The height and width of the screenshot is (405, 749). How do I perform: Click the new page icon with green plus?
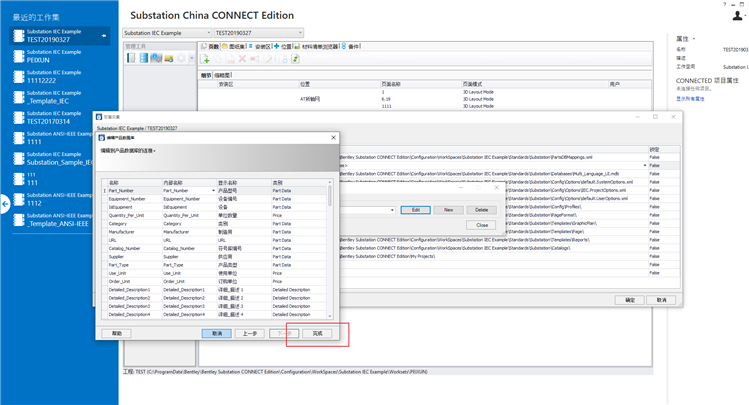pyautogui.click(x=205, y=59)
